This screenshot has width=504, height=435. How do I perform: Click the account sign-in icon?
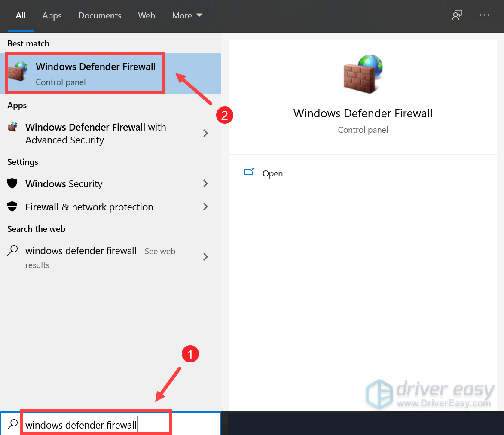click(x=457, y=15)
